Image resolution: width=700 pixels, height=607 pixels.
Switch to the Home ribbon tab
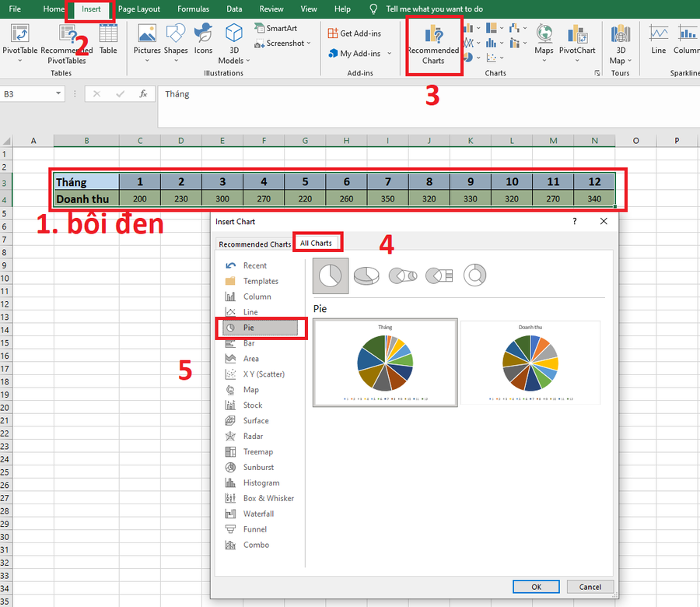pos(53,9)
